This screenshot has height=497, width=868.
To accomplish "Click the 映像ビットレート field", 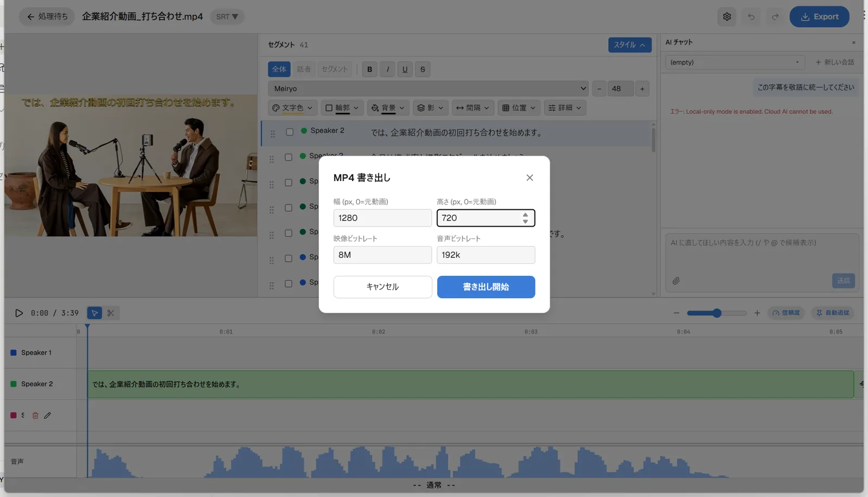I will (382, 255).
